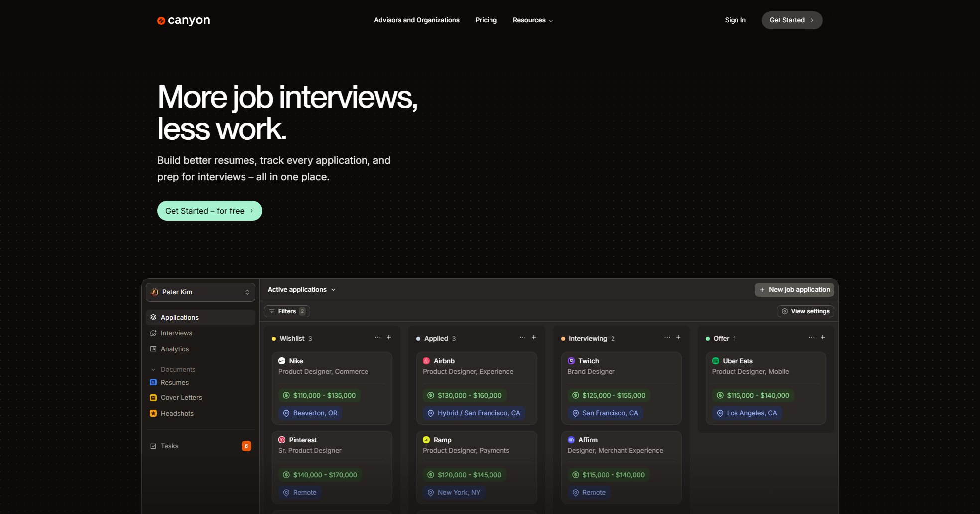Click the Canyon logo icon
The height and width of the screenshot is (514, 980).
pos(161,21)
